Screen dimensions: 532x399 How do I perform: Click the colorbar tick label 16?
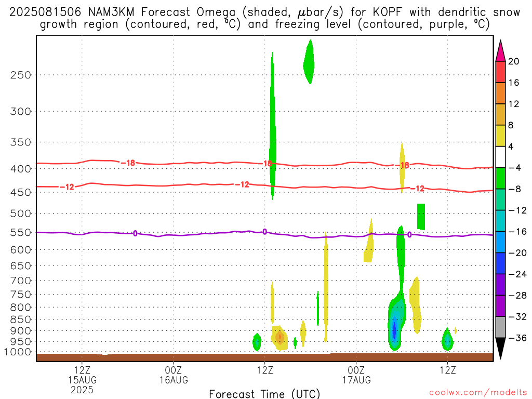514,83
